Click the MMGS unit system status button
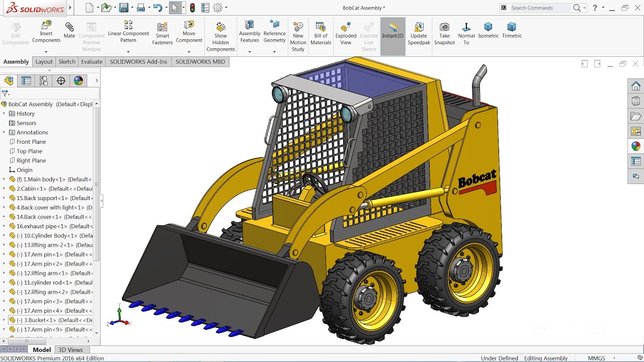The image size is (644, 362). click(597, 358)
